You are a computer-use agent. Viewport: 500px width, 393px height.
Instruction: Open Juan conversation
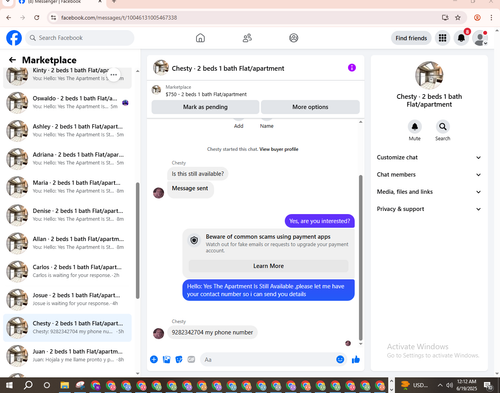pos(67,355)
